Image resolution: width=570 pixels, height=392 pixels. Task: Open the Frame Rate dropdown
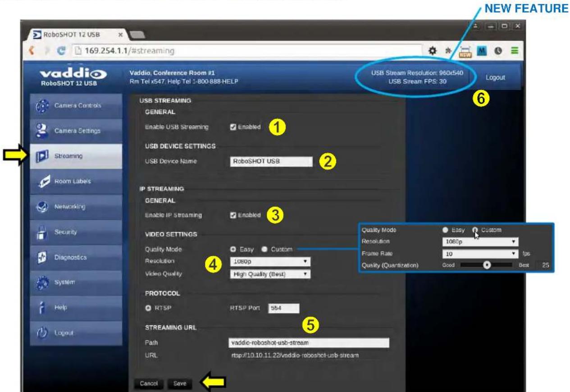coord(480,254)
